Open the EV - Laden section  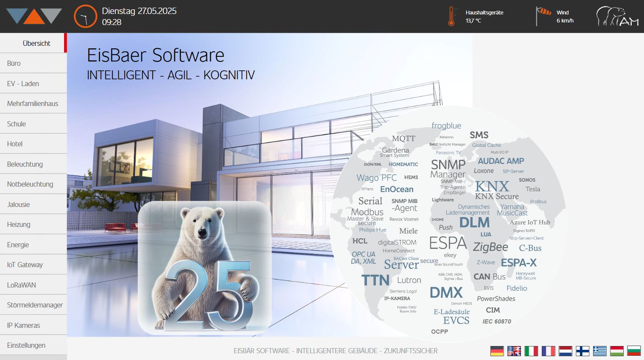[x=34, y=84]
